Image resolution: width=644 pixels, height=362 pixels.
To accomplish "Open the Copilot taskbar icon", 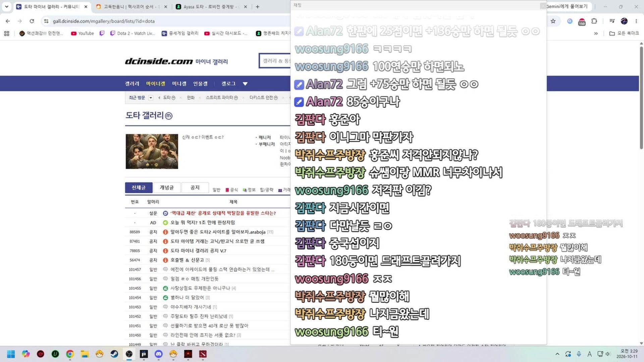I will coord(26,354).
